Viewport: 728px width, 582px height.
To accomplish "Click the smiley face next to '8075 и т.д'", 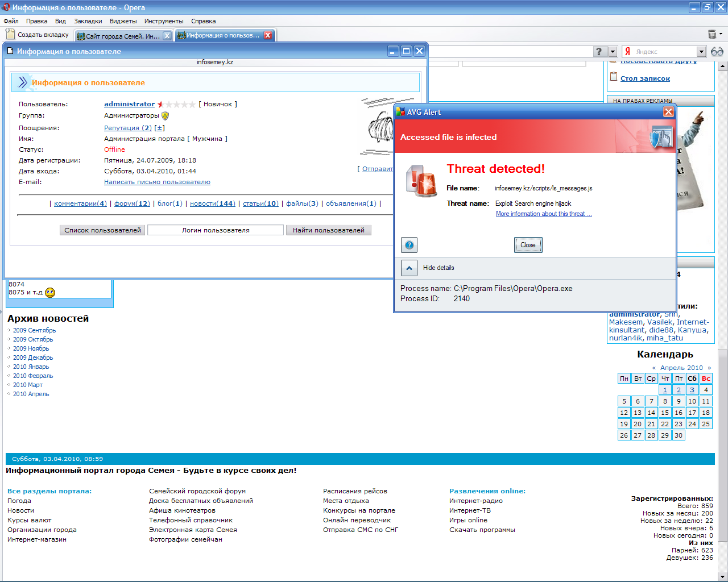I will point(50,293).
